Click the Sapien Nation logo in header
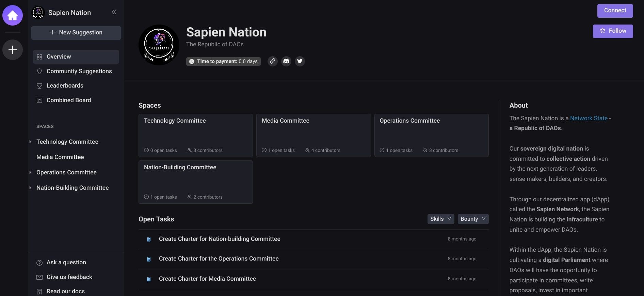This screenshot has width=644, height=296. [159, 45]
